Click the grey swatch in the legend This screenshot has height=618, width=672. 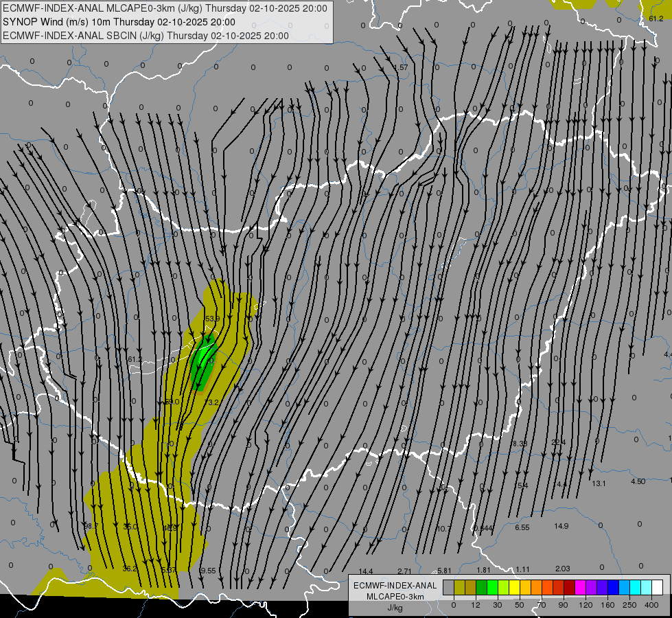pos(448,587)
